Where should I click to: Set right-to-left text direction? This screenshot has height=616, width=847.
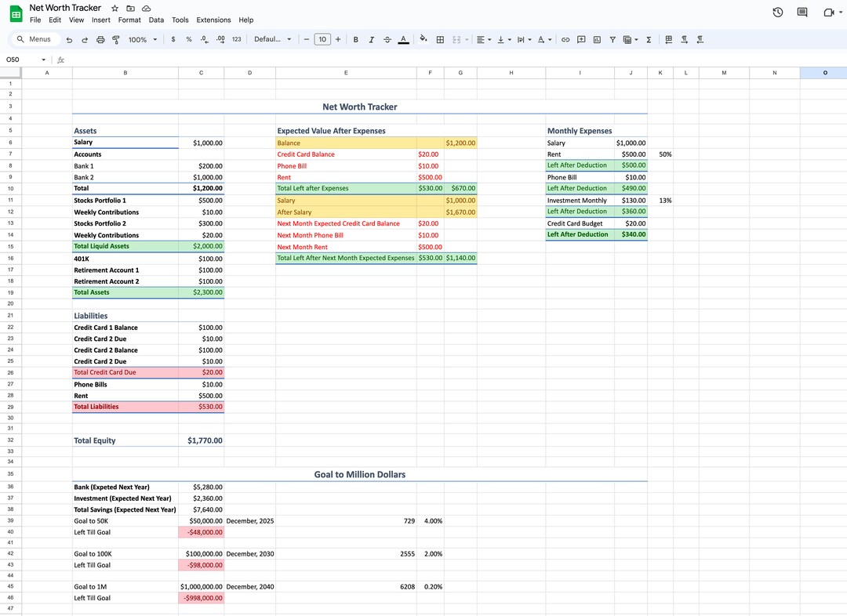point(700,39)
